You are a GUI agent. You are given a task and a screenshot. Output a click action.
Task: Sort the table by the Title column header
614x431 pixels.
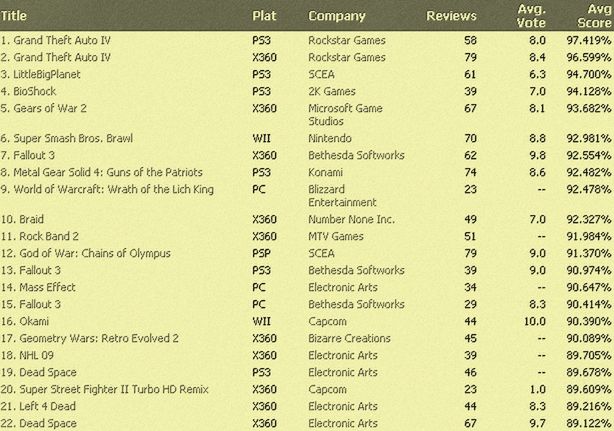pyautogui.click(x=14, y=16)
